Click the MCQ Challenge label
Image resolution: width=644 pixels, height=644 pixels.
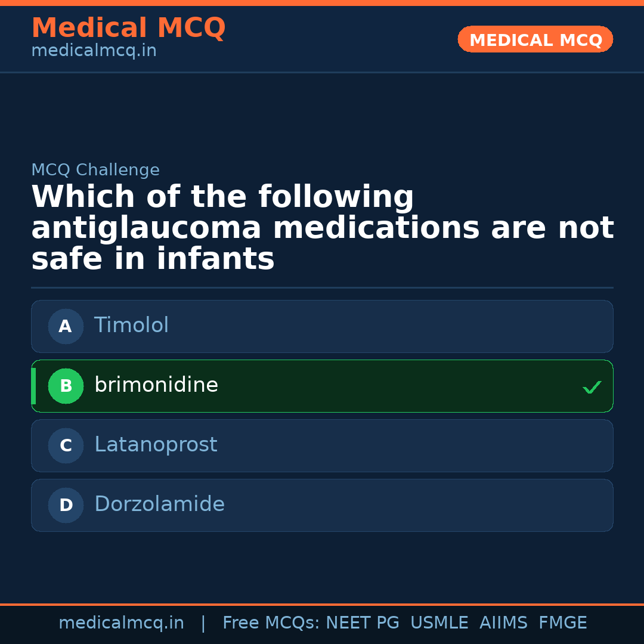click(x=95, y=170)
